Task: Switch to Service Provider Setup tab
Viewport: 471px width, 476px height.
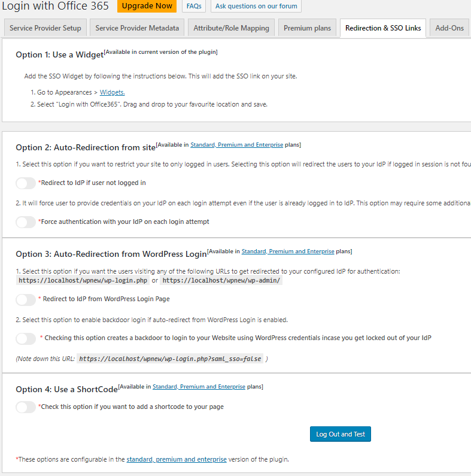Action: click(x=45, y=28)
